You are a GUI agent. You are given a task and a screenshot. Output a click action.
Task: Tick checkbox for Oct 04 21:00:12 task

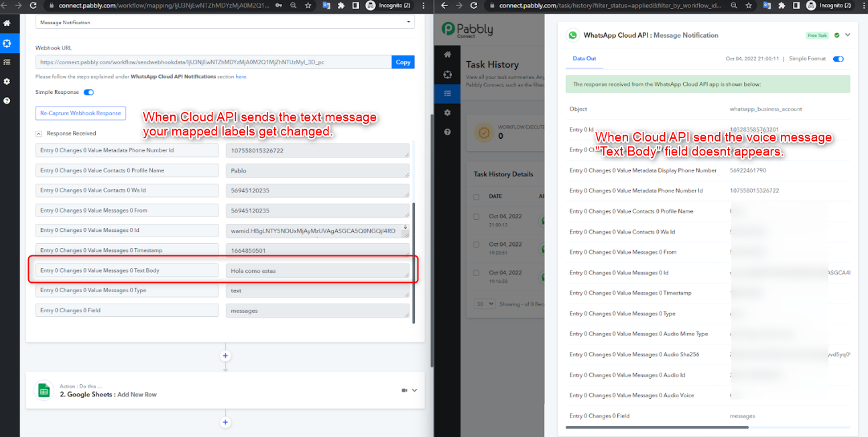[477, 217]
